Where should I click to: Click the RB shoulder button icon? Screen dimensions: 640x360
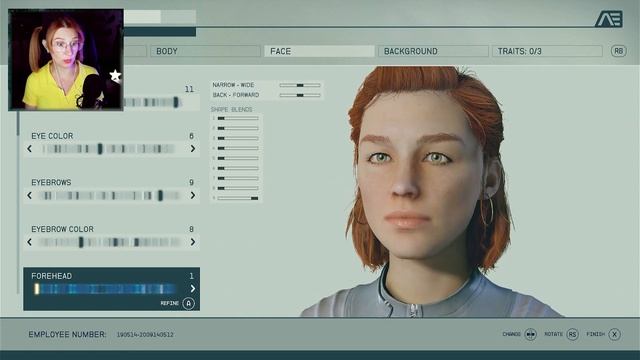pos(619,51)
